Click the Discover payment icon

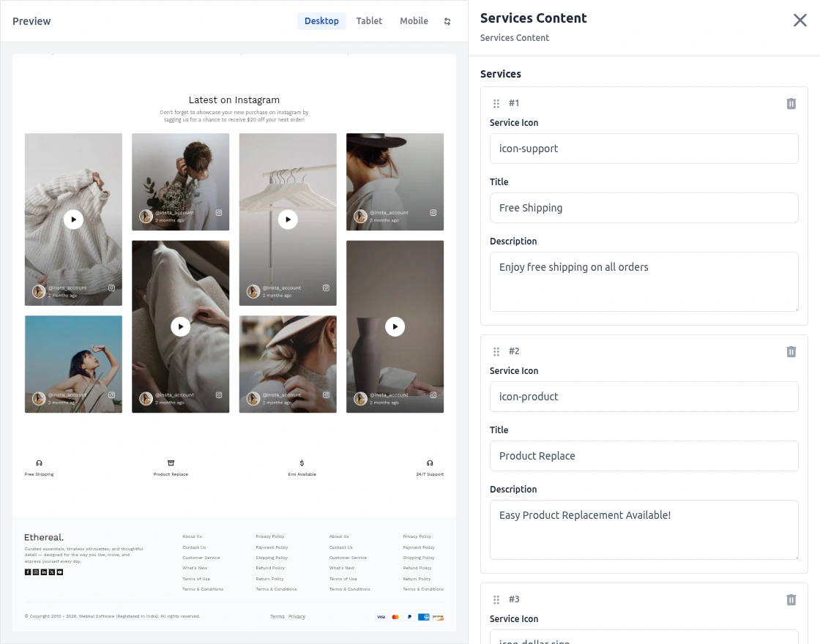[439, 617]
